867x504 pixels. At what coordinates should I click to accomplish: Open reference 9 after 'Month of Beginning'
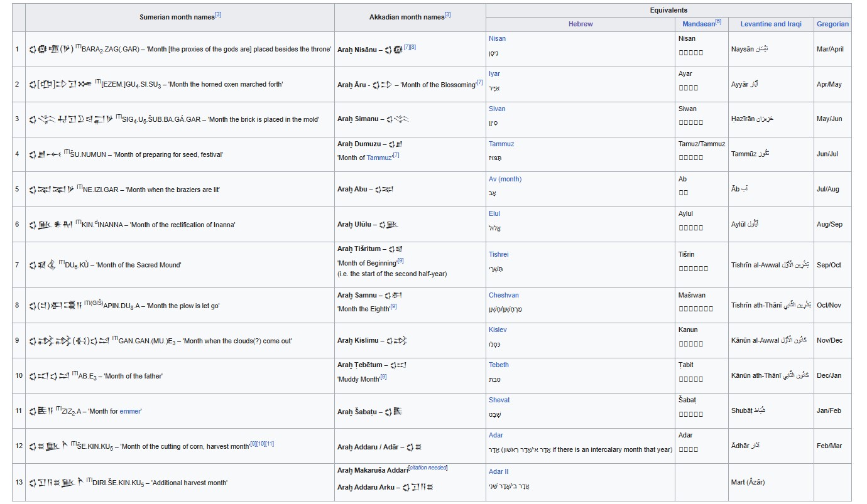tap(400, 260)
